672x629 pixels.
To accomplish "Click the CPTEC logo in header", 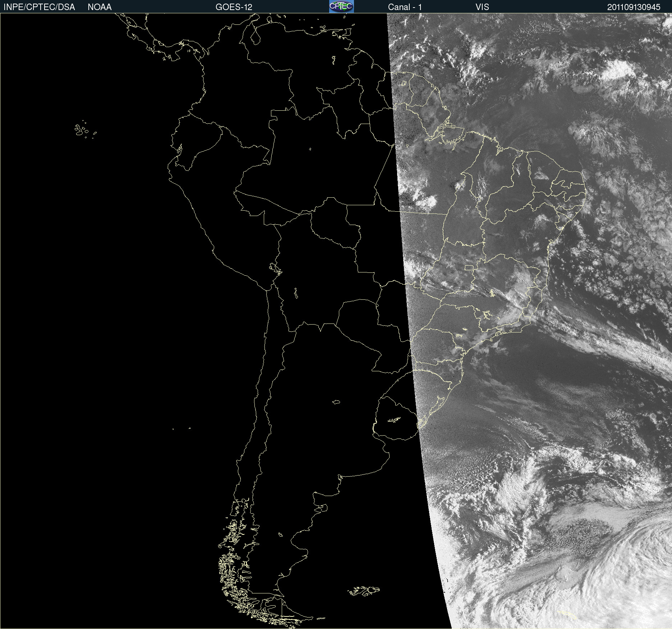I will click(341, 6).
